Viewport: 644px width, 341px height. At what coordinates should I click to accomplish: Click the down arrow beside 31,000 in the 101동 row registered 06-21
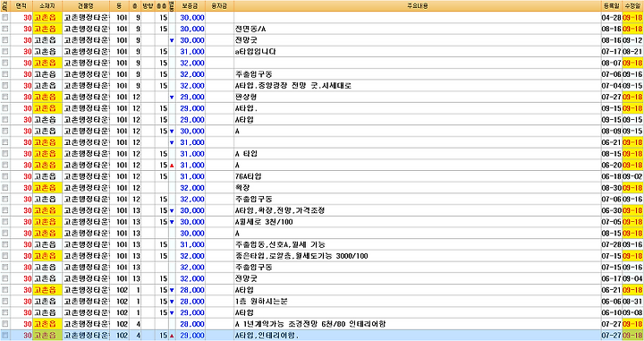click(172, 143)
